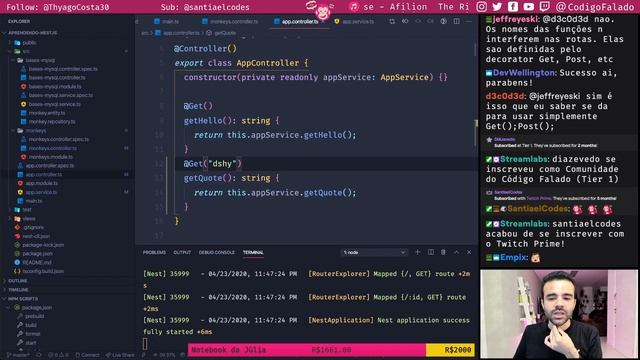Kill the terminal with the trash icon
Viewport: 640px width, 360px height.
pyautogui.click(x=443, y=252)
